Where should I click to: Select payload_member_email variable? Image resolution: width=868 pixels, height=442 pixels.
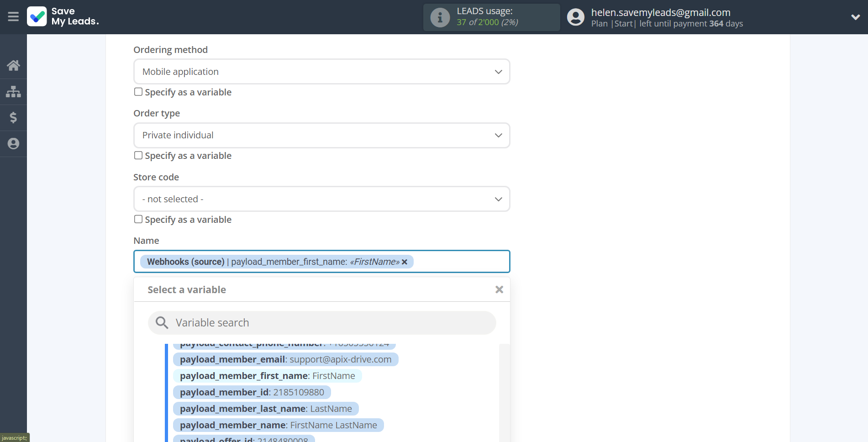(285, 359)
